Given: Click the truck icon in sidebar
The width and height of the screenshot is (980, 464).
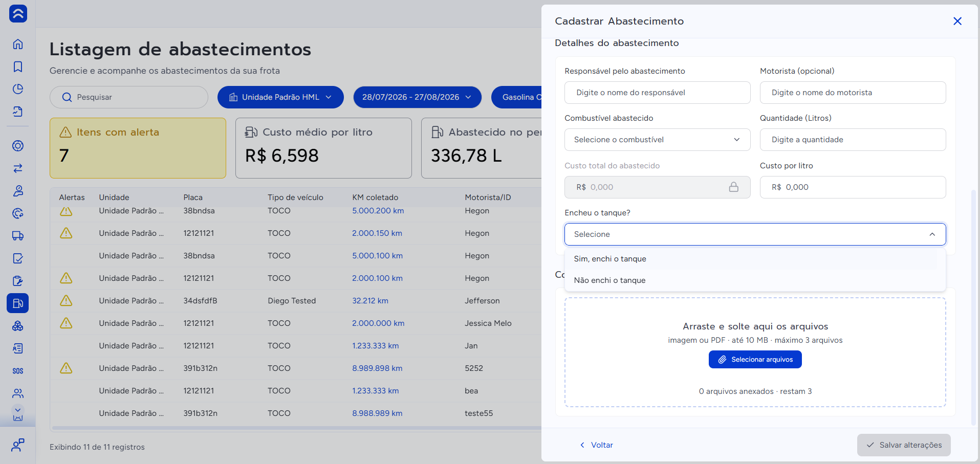Looking at the screenshot, I should [18, 236].
